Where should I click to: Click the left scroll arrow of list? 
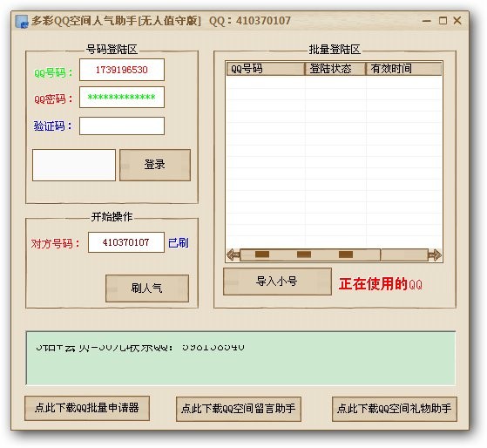233,255
